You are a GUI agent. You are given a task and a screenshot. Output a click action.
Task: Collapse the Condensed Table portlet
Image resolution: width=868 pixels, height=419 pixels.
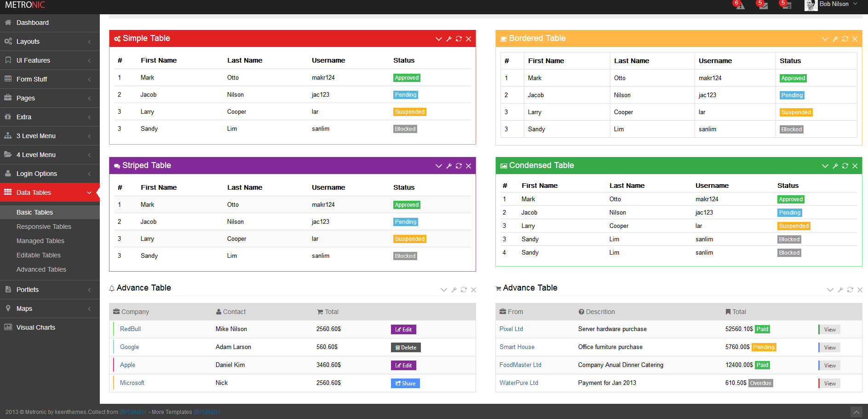tap(825, 166)
